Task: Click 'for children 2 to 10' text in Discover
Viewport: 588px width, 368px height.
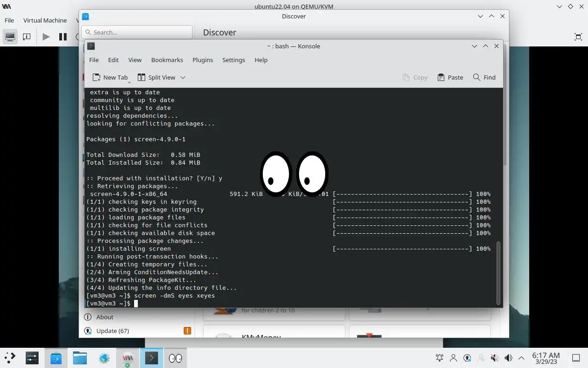Action: click(x=268, y=310)
